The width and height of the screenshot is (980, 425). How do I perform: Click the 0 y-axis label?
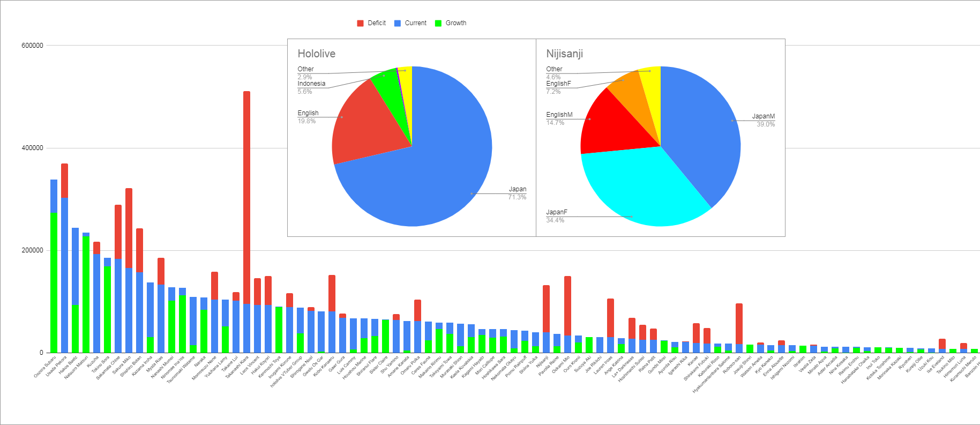click(41, 353)
